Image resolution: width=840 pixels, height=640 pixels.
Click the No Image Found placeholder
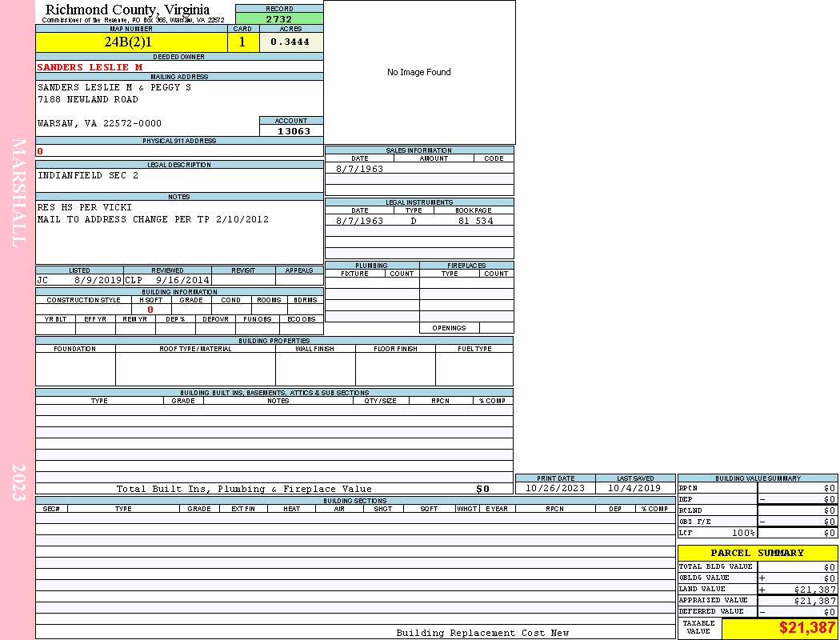[x=419, y=73]
